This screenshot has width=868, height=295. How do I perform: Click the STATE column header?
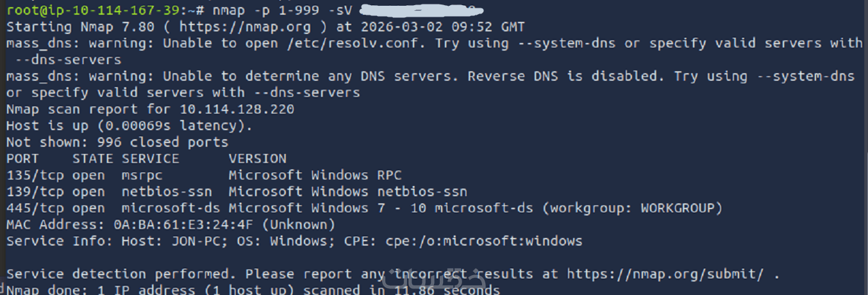pyautogui.click(x=92, y=158)
